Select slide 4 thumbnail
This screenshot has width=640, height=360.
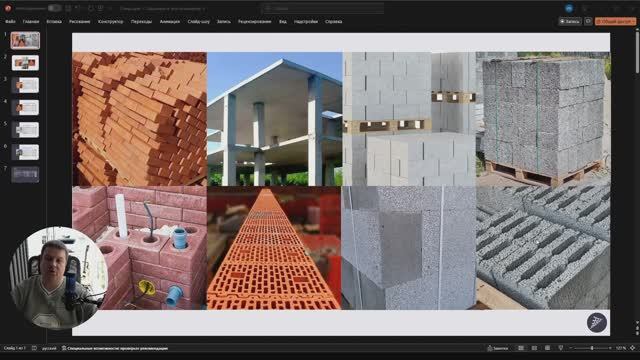[25, 107]
